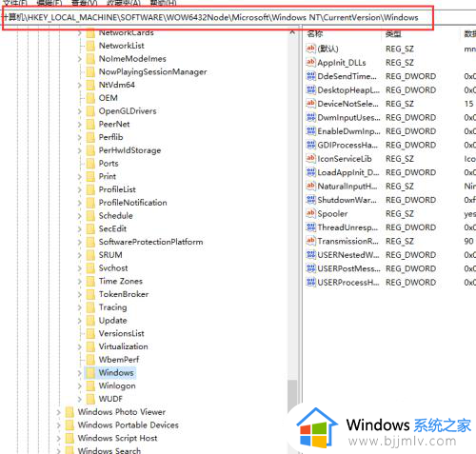Viewport: 476px width, 454px height.
Task: Click the ShutdownWarning DWORD icon
Action: [310, 200]
